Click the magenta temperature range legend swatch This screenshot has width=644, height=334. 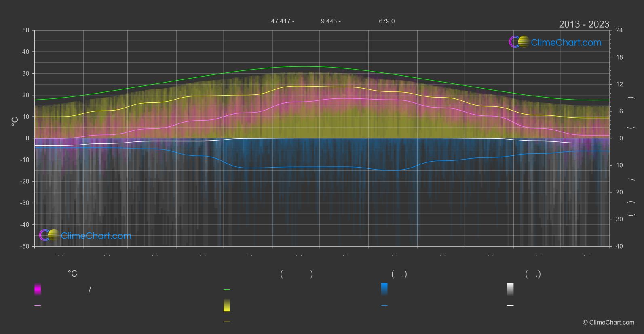pos(38,289)
